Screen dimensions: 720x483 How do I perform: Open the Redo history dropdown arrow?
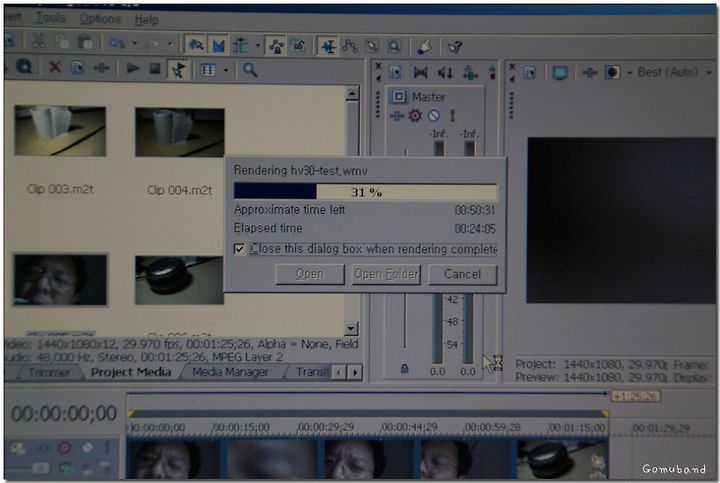pos(170,44)
